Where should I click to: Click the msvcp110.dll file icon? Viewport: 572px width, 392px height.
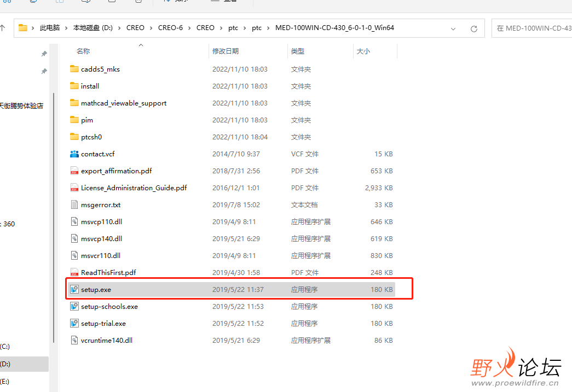click(x=74, y=221)
